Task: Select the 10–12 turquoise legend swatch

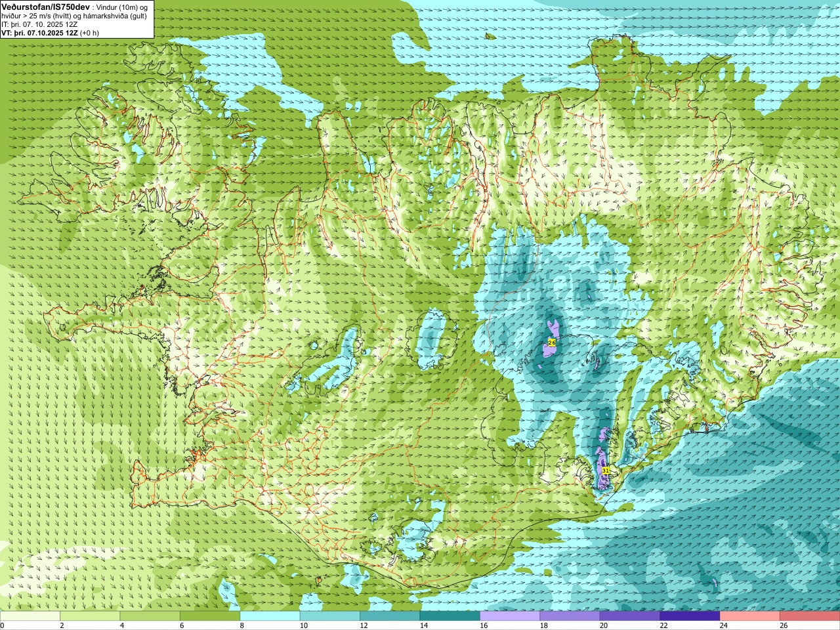Action: (330, 616)
